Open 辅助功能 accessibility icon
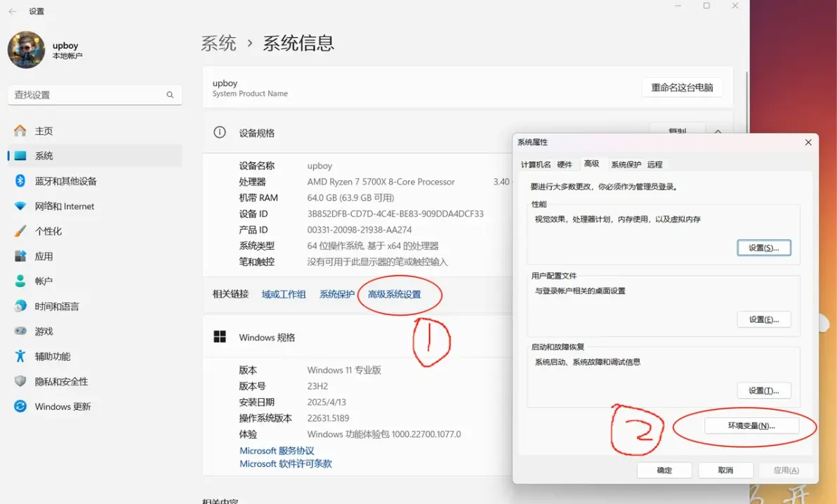This screenshot has height=504, width=837. click(20, 356)
